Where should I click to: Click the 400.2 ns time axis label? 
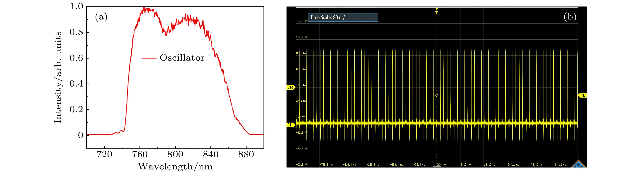tap(560, 165)
